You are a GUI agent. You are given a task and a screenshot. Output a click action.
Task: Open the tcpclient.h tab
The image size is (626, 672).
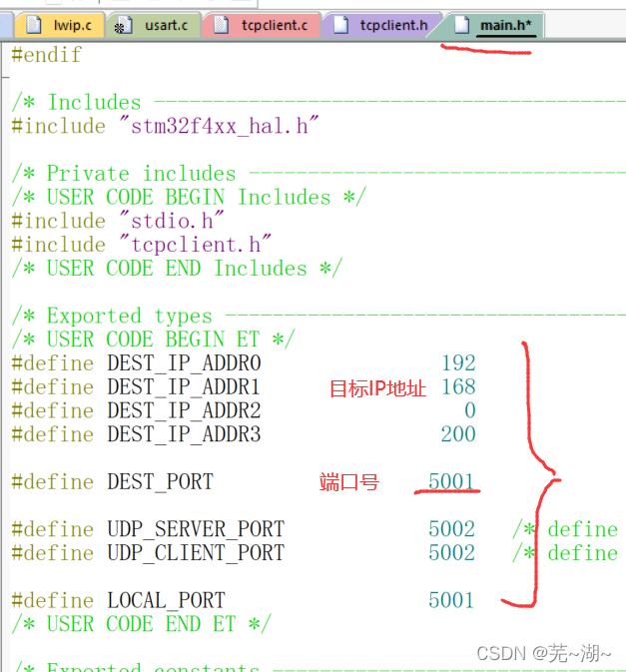[381, 26]
